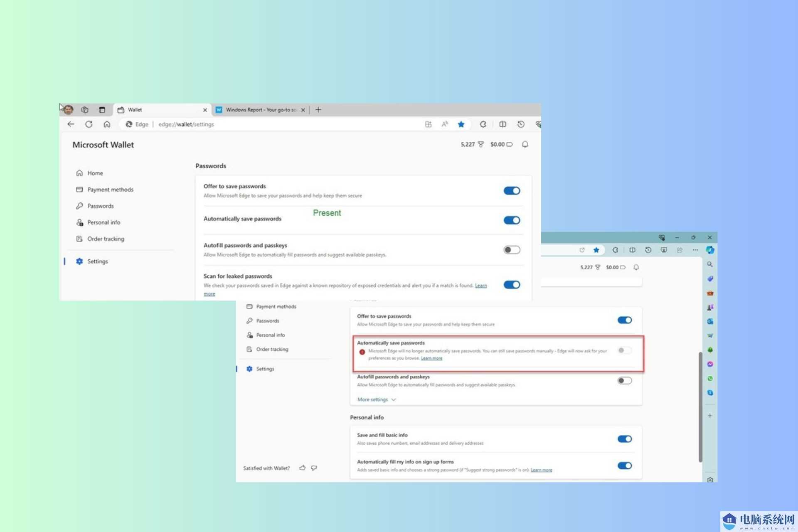Click Learn more link in warning message
Viewport: 798px width, 532px height.
click(432, 357)
